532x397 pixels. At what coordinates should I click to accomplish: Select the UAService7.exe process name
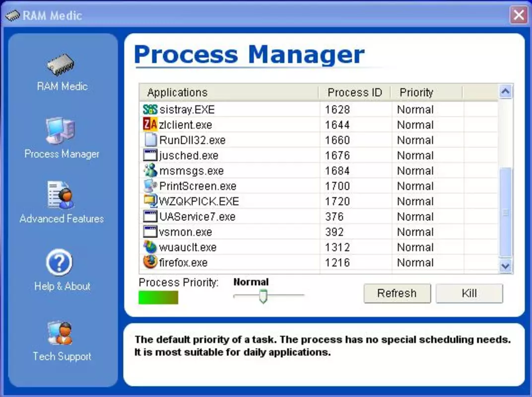point(197,216)
